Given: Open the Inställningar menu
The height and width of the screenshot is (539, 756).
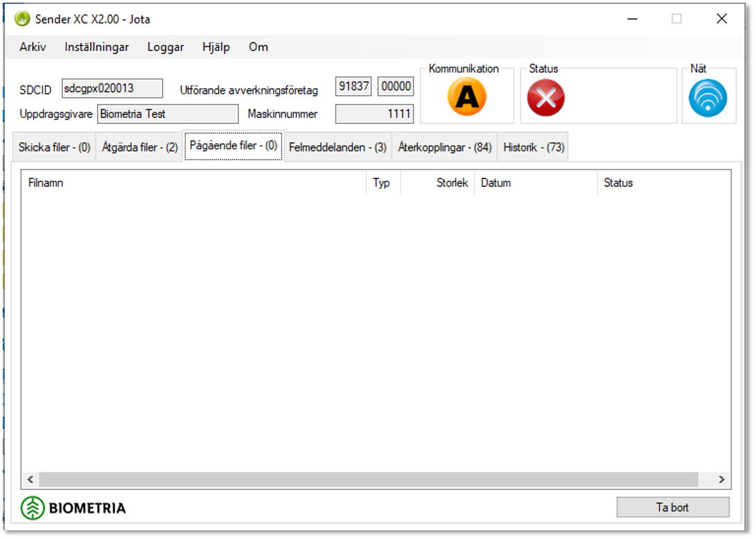Looking at the screenshot, I should click(x=97, y=47).
